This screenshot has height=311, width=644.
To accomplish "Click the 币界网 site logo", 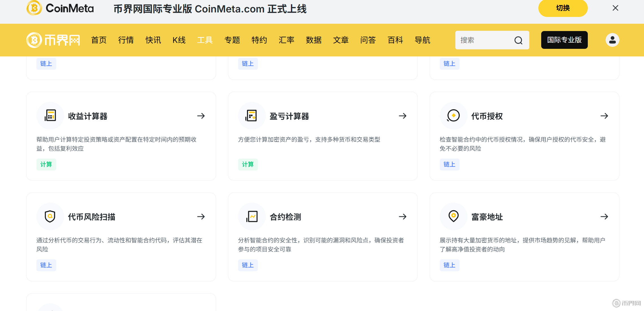I will 53,40.
